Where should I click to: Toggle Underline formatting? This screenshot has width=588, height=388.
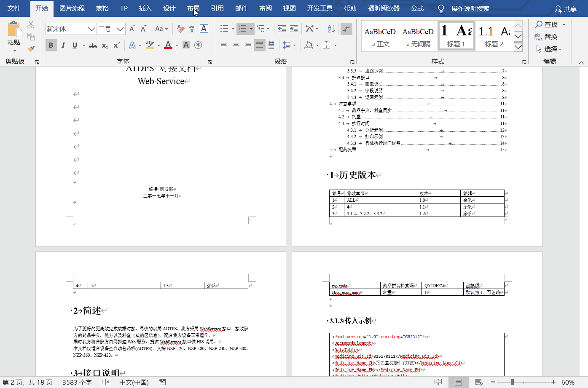click(75, 45)
